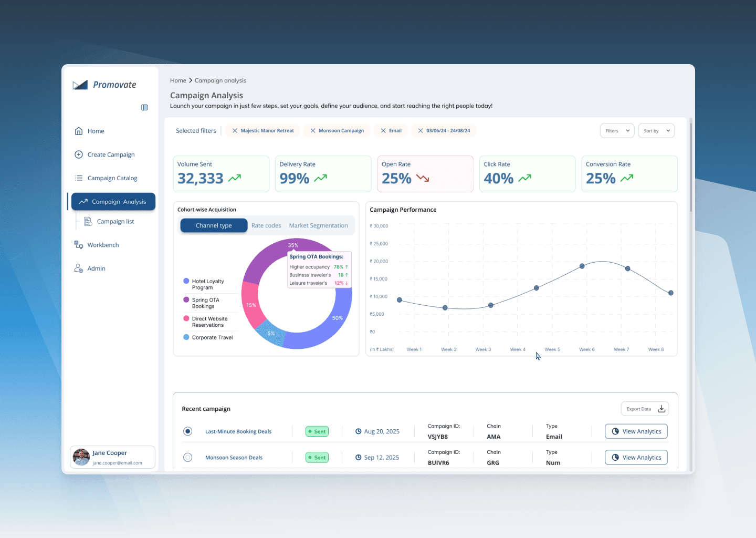Select the Monsoon Season Deals radio button
Image resolution: width=756 pixels, height=538 pixels.
(x=187, y=458)
